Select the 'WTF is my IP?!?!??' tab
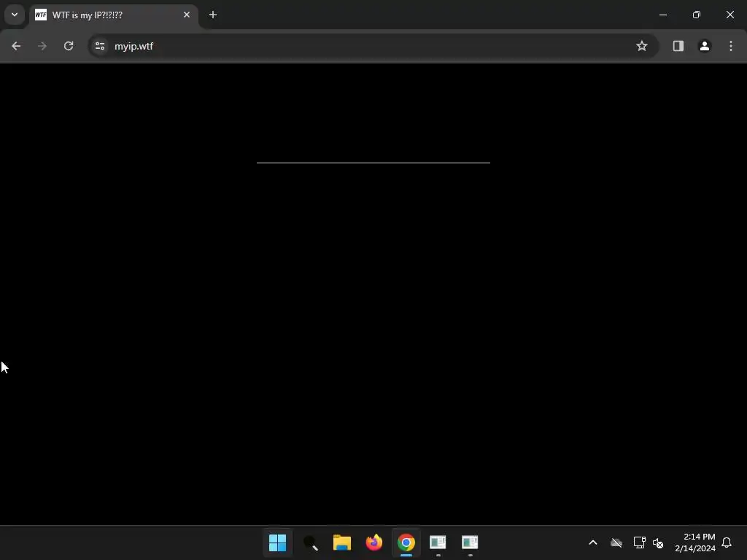This screenshot has width=747, height=560. [113, 15]
